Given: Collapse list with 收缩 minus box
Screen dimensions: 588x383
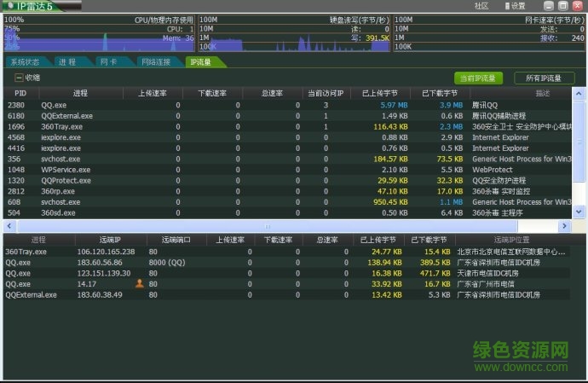Looking at the screenshot, I should click(x=19, y=78).
